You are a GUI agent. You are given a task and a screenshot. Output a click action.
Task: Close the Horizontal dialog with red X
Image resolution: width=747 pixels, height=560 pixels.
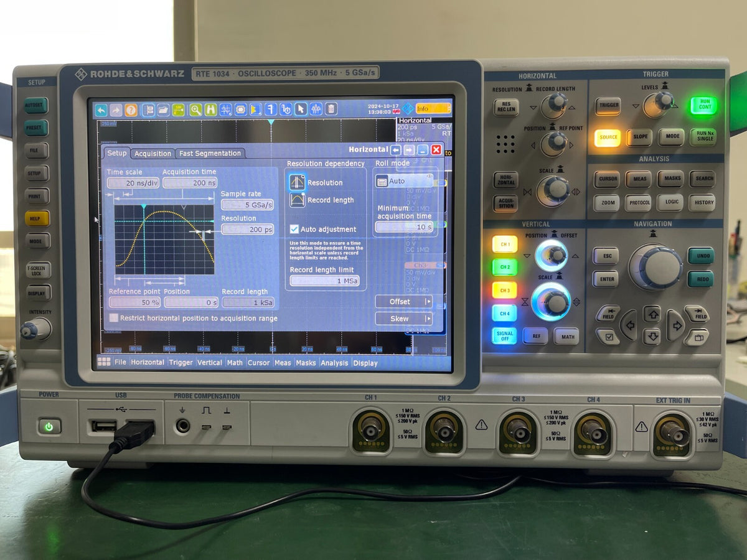436,150
